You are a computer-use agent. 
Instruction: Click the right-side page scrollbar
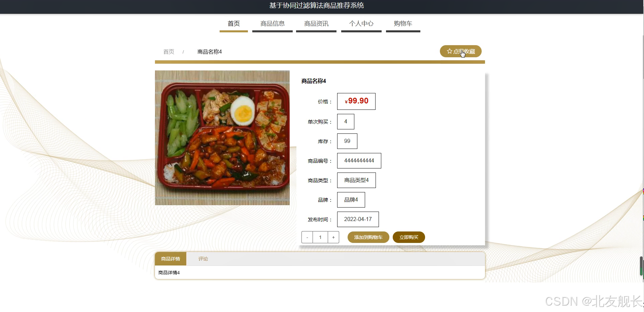coord(641,266)
